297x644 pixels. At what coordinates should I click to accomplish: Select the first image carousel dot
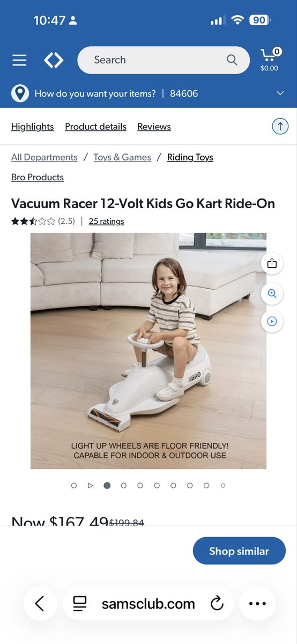pos(74,485)
